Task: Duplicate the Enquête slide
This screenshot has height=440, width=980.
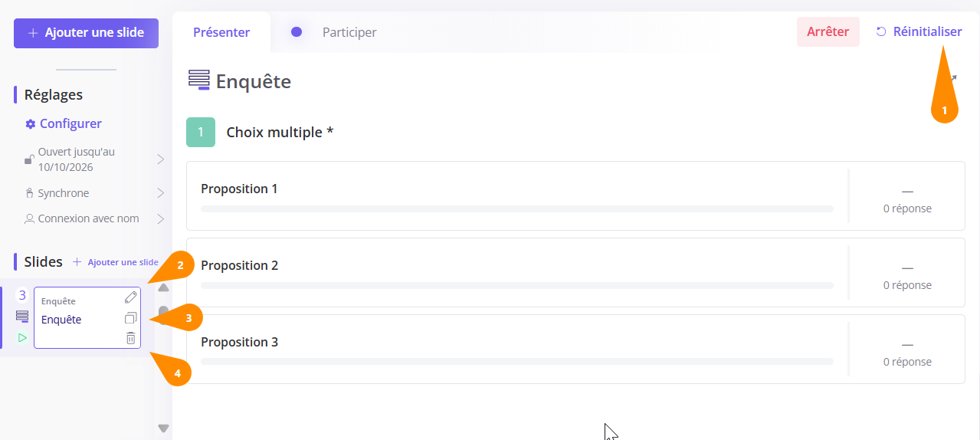Action: coord(131,318)
